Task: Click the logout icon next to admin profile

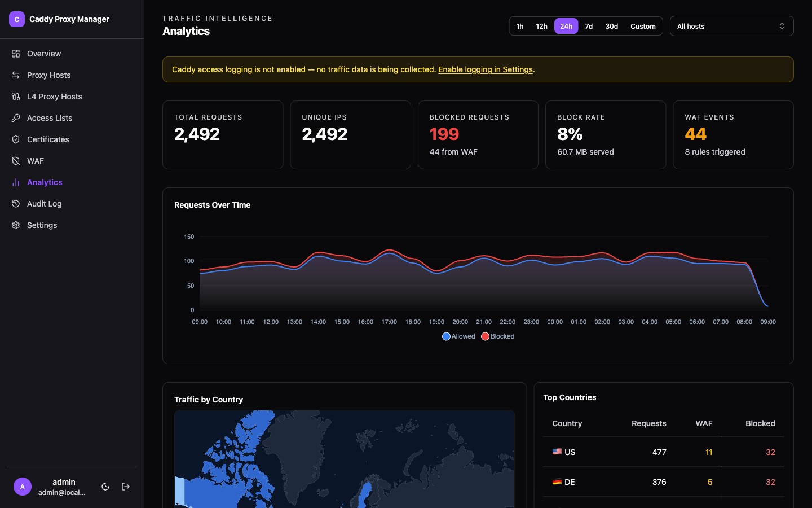Action: click(125, 486)
